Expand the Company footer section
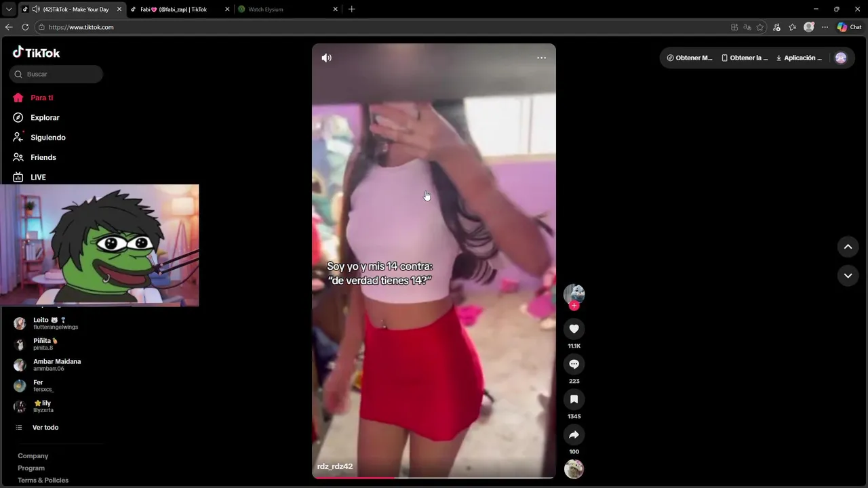This screenshot has width=868, height=488. (33, 456)
